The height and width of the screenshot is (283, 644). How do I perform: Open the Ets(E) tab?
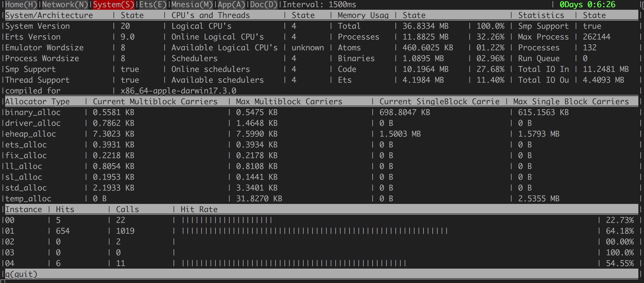pos(153,5)
